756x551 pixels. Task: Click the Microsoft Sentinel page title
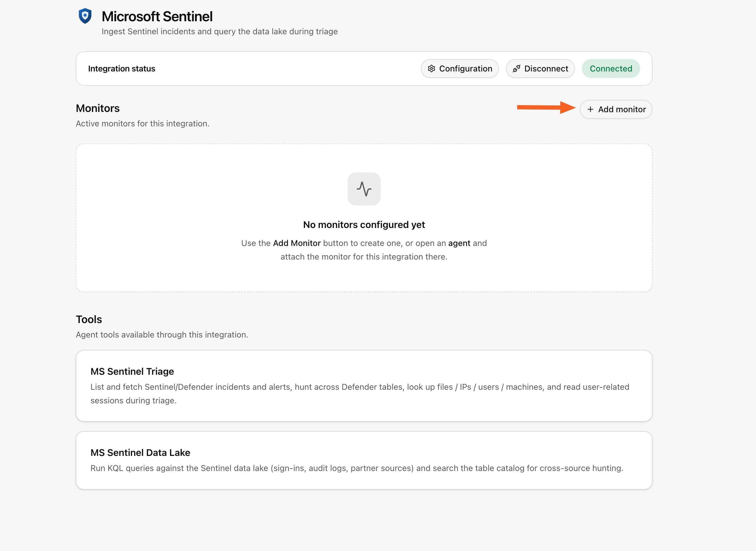pos(157,16)
